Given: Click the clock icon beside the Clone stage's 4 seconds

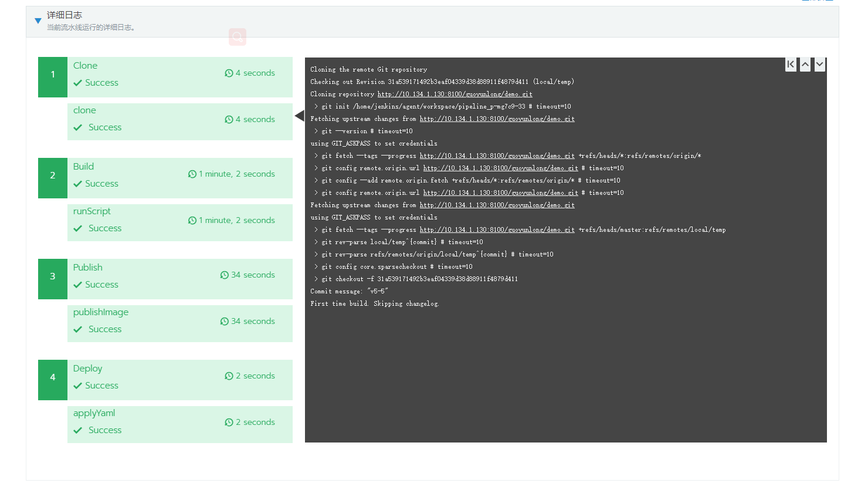Looking at the screenshot, I should point(229,73).
